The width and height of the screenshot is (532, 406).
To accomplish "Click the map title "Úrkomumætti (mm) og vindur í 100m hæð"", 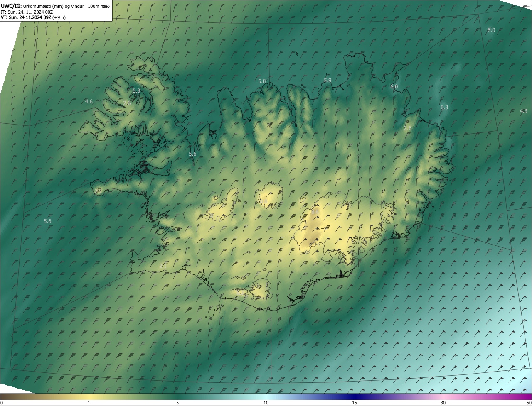I will click(x=66, y=6).
